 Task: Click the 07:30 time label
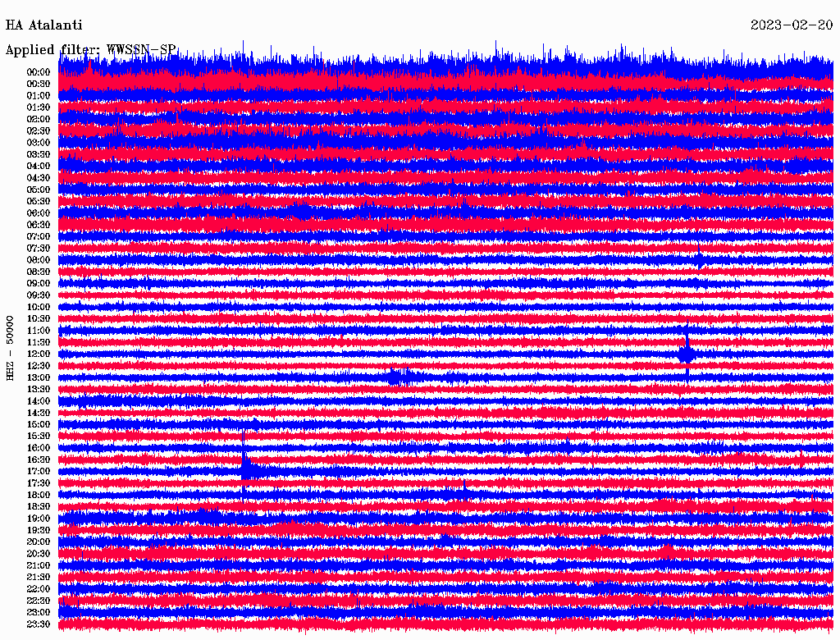pos(39,248)
